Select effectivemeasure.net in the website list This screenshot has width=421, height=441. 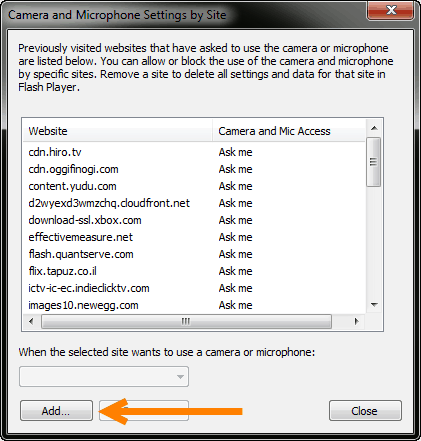tap(194, 237)
